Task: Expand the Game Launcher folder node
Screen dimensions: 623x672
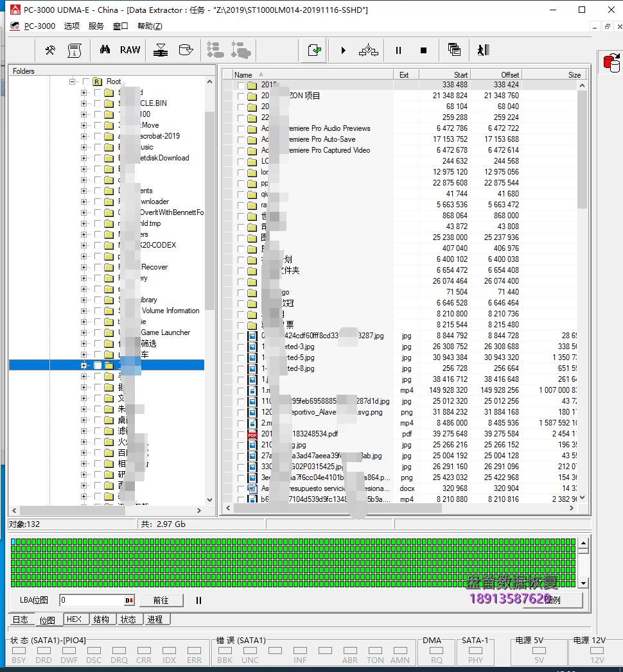Action: coord(83,332)
